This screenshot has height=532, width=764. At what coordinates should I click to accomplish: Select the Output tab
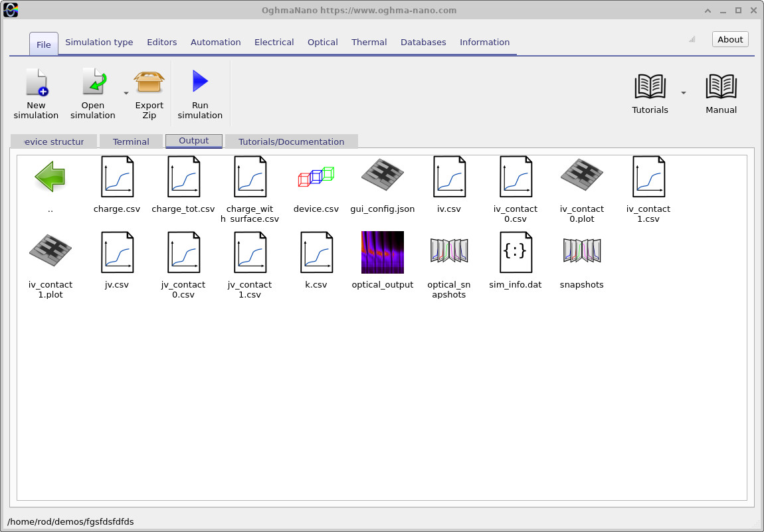[194, 141]
